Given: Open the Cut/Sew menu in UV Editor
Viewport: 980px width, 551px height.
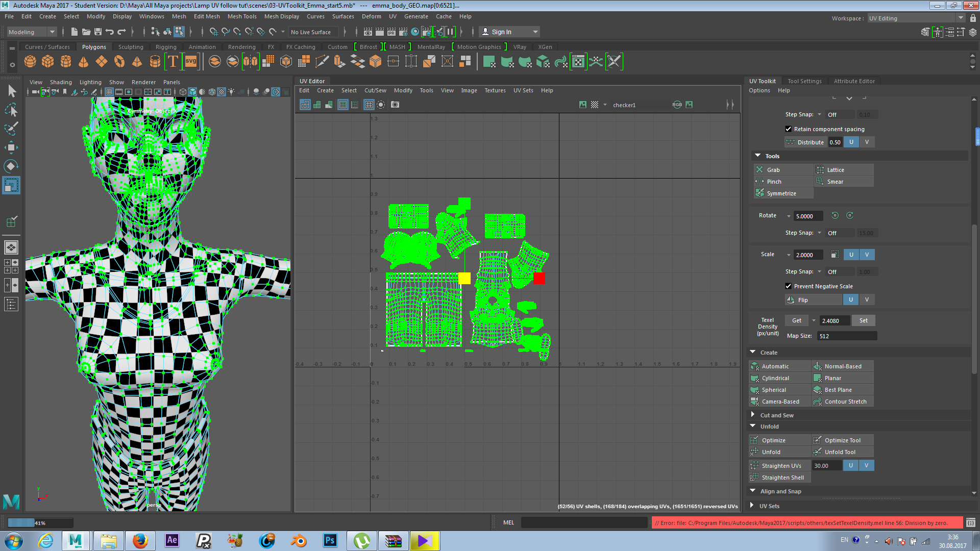Looking at the screenshot, I should point(375,90).
